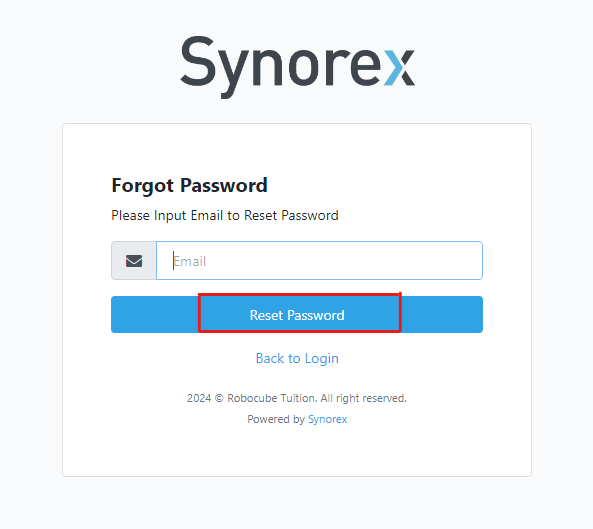
Task: Click the Forgot Password heading
Action: click(189, 186)
